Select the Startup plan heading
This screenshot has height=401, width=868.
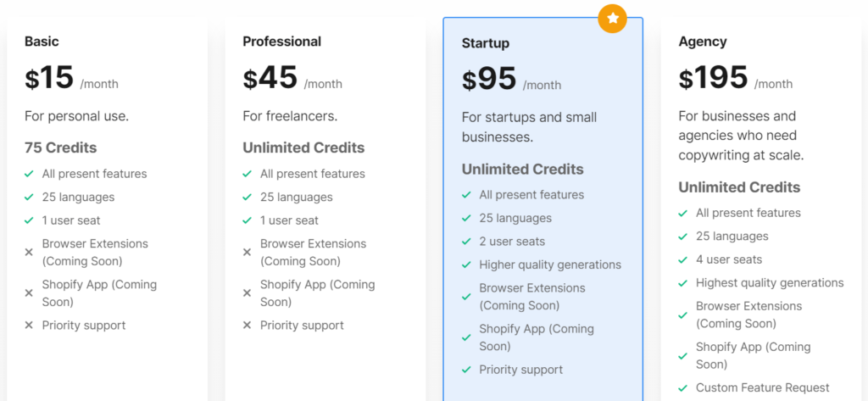pyautogui.click(x=485, y=42)
